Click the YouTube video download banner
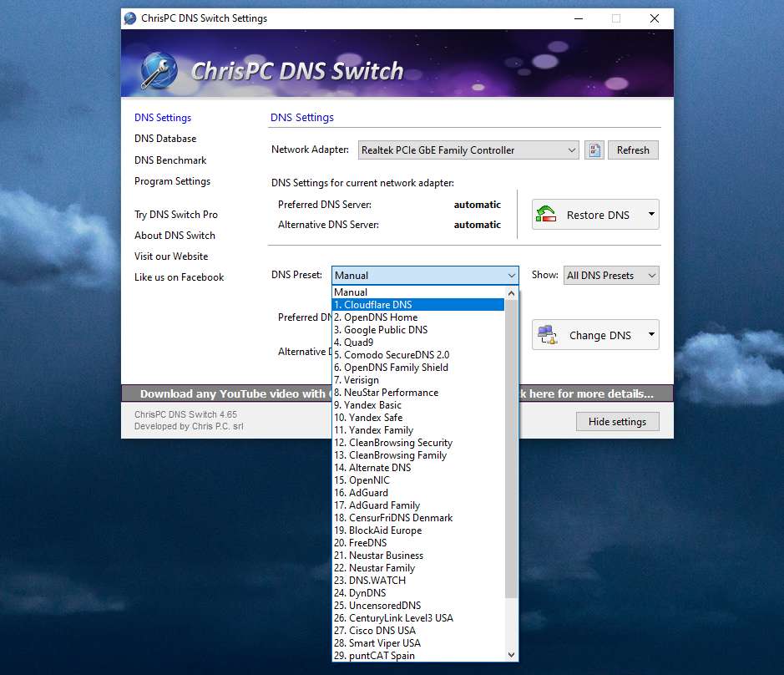The image size is (784, 675). tap(397, 393)
